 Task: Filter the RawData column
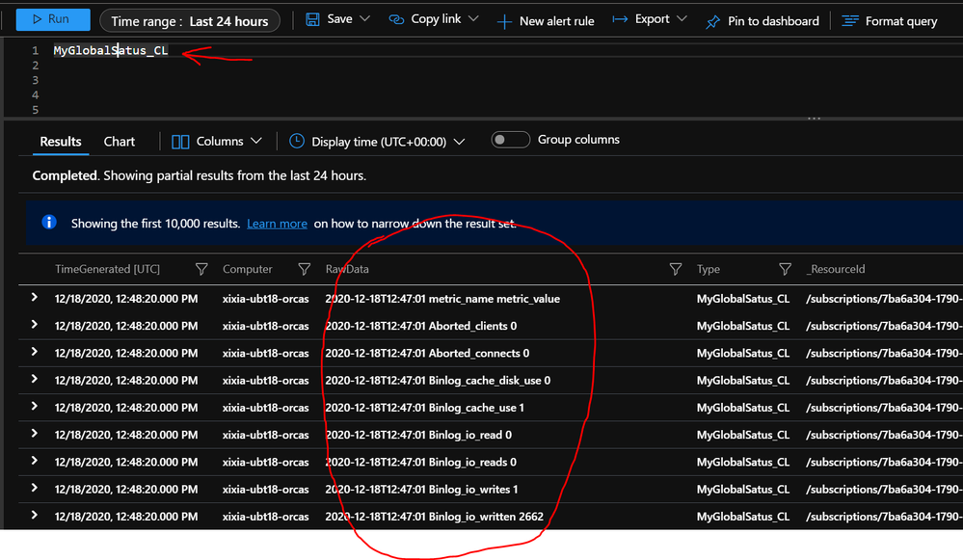[x=676, y=269]
